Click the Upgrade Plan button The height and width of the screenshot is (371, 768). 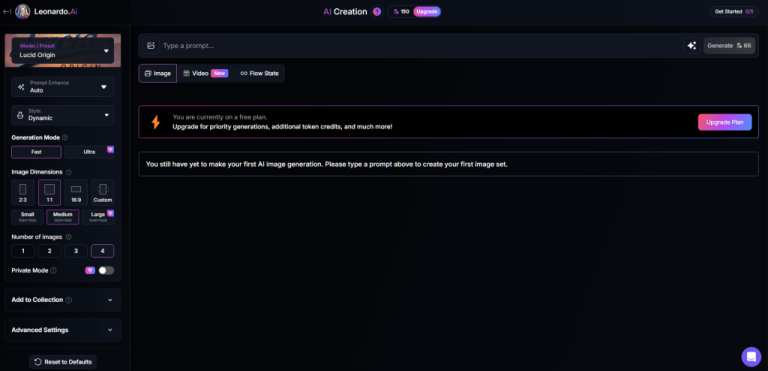724,122
